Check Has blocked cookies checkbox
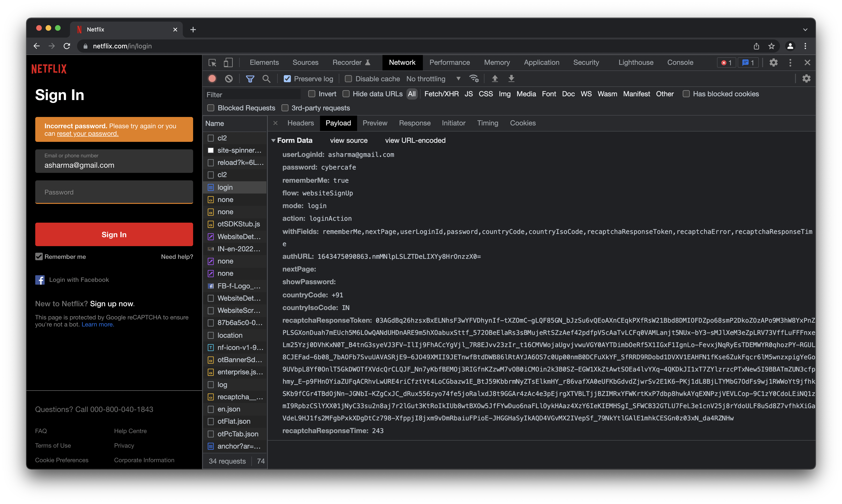 686,94
